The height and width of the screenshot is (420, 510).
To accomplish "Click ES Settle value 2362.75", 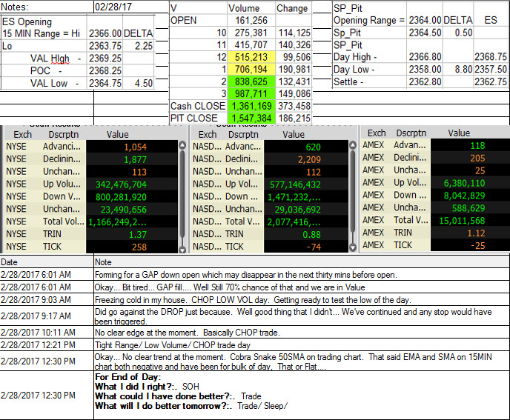I will point(491,81).
